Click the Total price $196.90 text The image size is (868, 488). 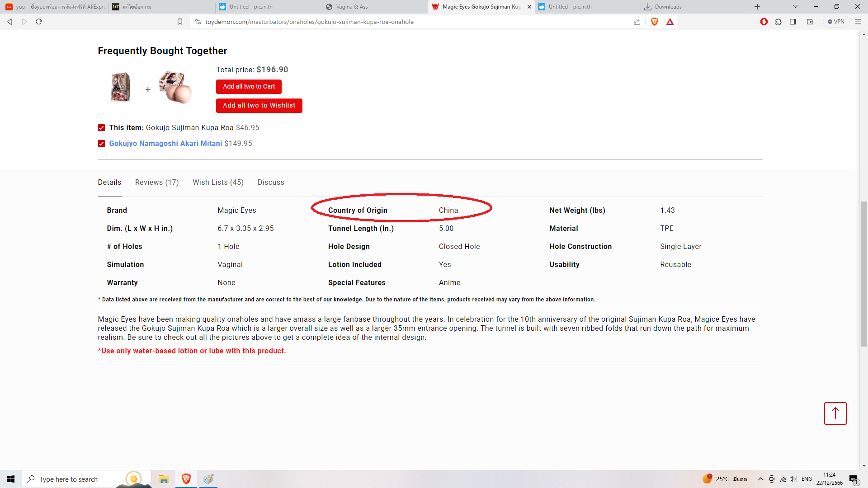(x=252, y=70)
